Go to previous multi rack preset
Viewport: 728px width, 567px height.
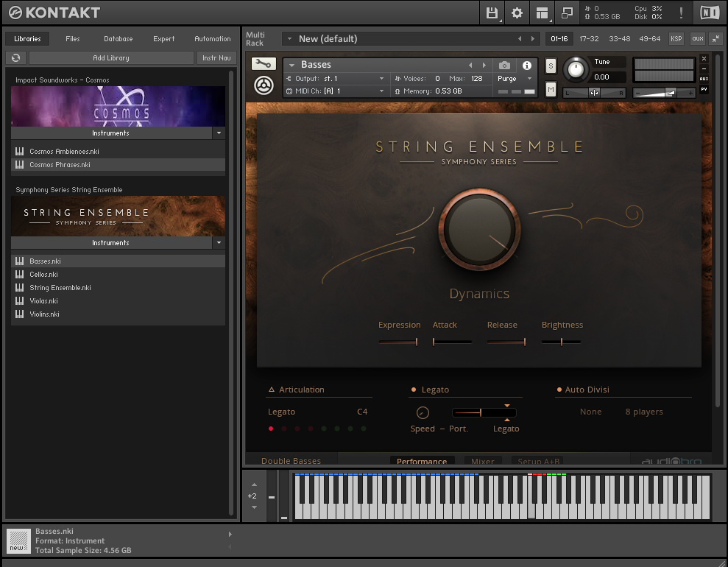(520, 39)
